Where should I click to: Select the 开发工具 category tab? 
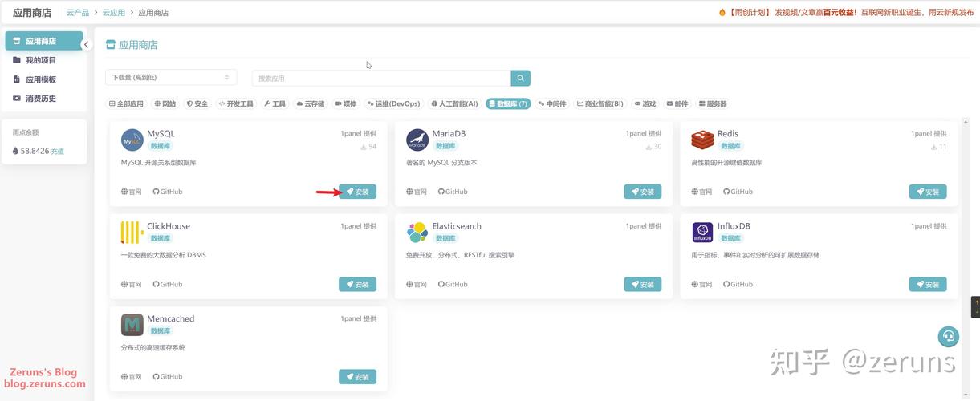tap(236, 103)
